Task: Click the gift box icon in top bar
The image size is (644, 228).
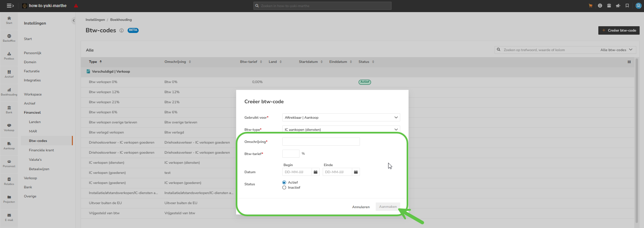Action: coord(609,6)
